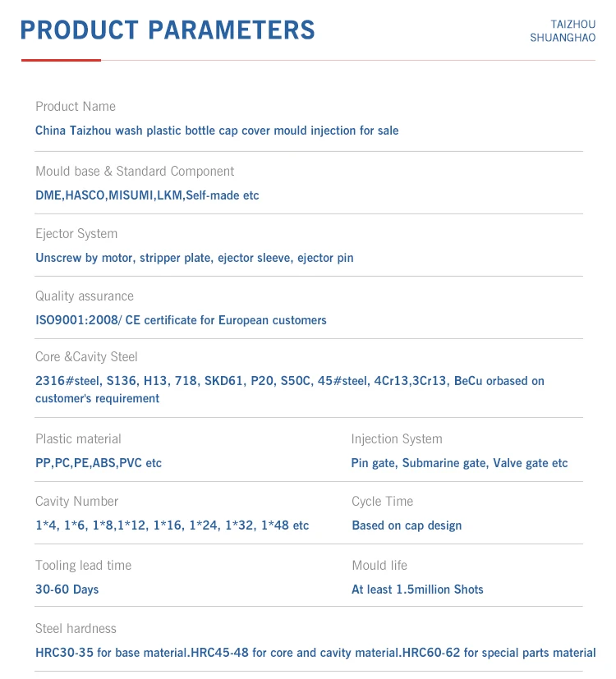Click Mould base & Standard Component label
This screenshot has width=616, height=679.
pos(135,172)
